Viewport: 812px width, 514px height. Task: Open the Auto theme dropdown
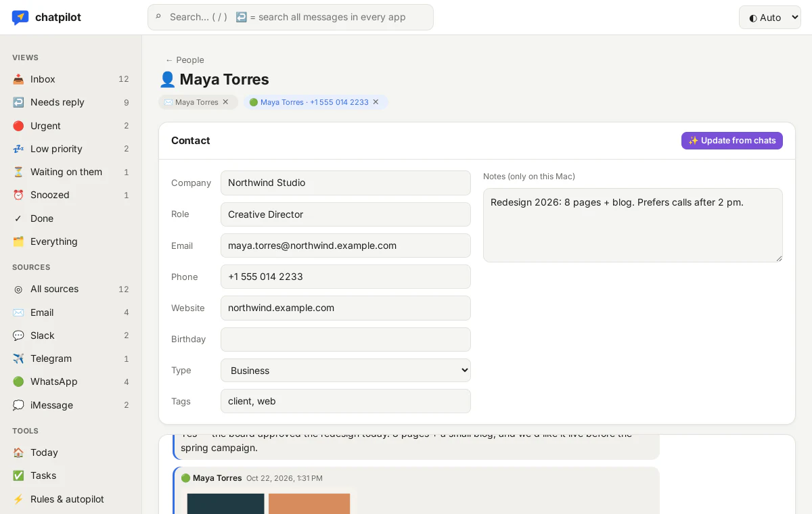click(x=770, y=18)
